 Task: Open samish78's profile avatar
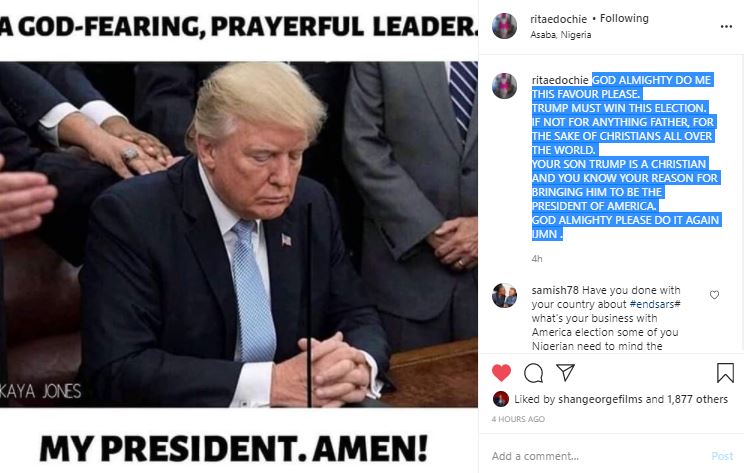[504, 296]
